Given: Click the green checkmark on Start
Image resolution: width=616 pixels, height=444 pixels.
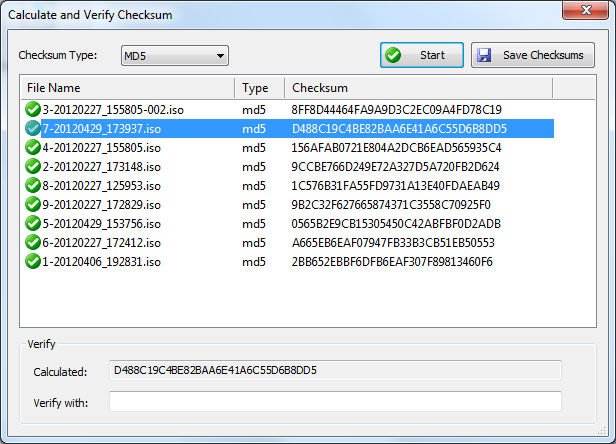Looking at the screenshot, I should pyautogui.click(x=393, y=55).
